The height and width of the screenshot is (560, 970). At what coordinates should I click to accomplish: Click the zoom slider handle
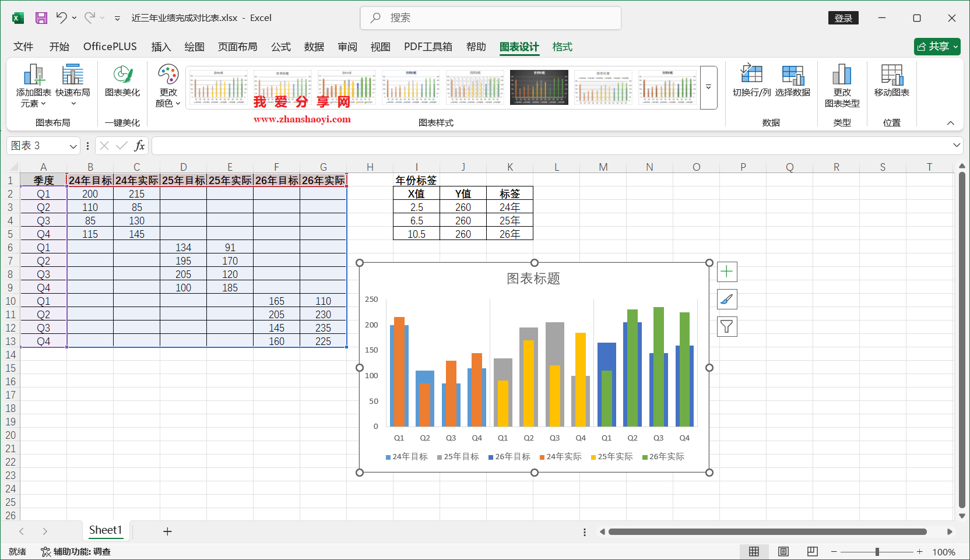pyautogui.click(x=877, y=551)
